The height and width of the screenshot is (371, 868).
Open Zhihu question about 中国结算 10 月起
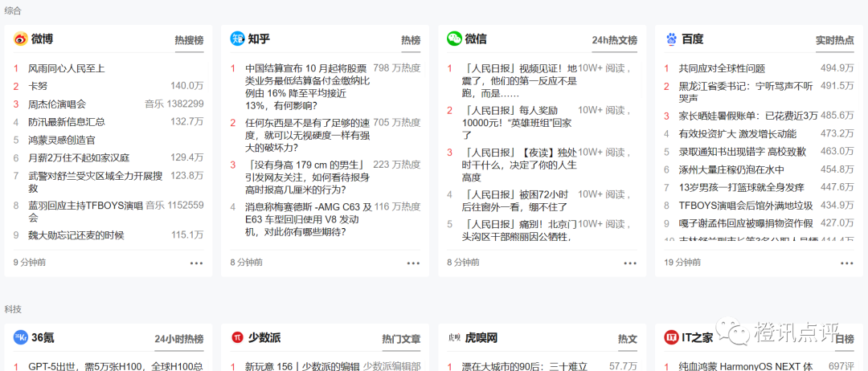[308, 86]
